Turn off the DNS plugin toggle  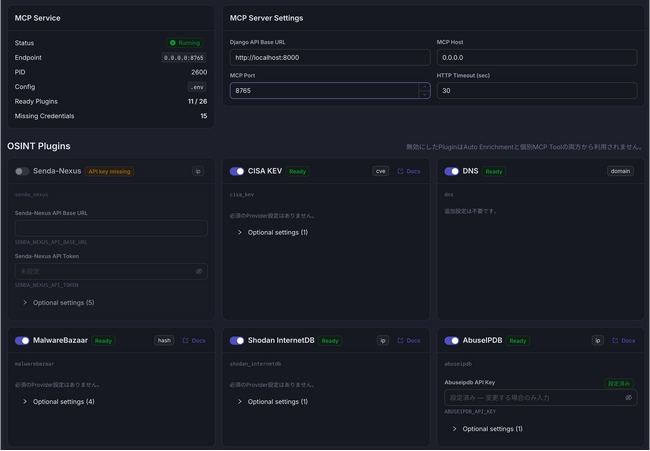(x=451, y=171)
